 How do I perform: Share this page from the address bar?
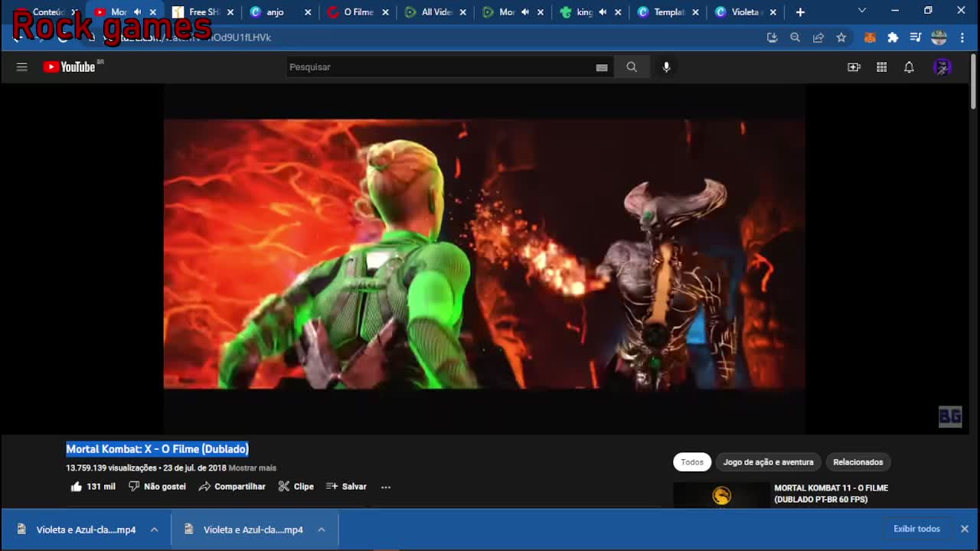[x=818, y=37]
